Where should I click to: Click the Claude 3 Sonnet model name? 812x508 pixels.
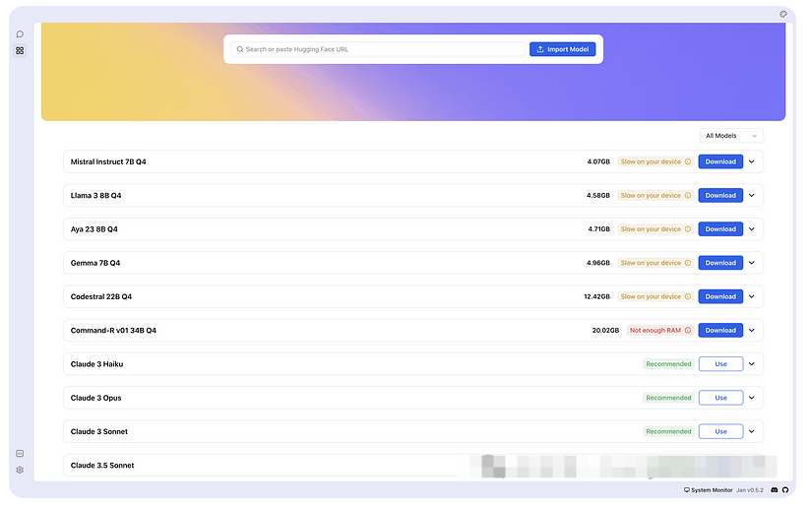[x=98, y=431]
